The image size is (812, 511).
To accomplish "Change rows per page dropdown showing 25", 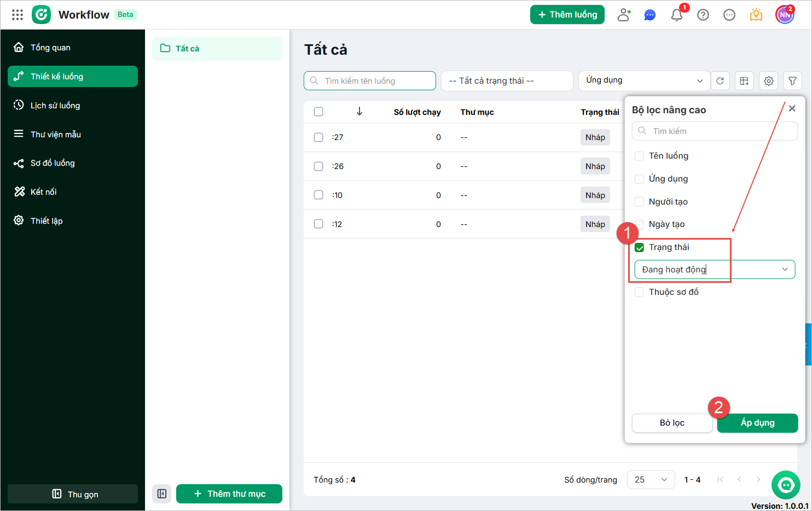I will pyautogui.click(x=651, y=479).
